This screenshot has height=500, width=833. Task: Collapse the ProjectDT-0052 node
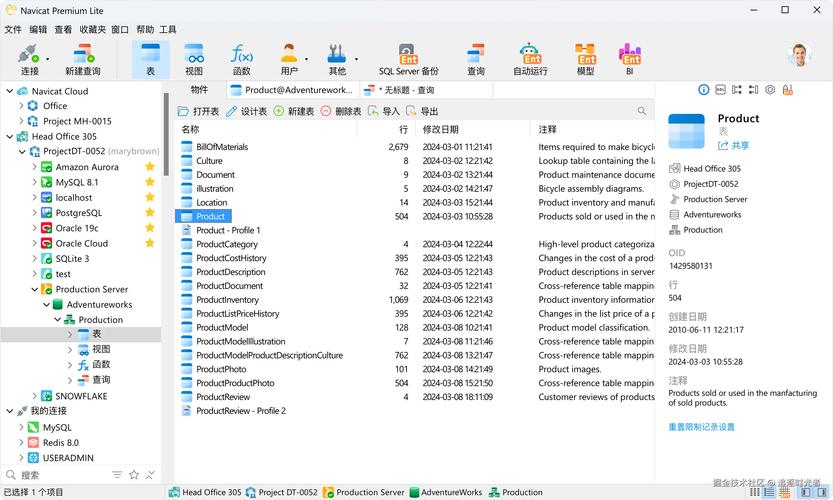coord(22,151)
